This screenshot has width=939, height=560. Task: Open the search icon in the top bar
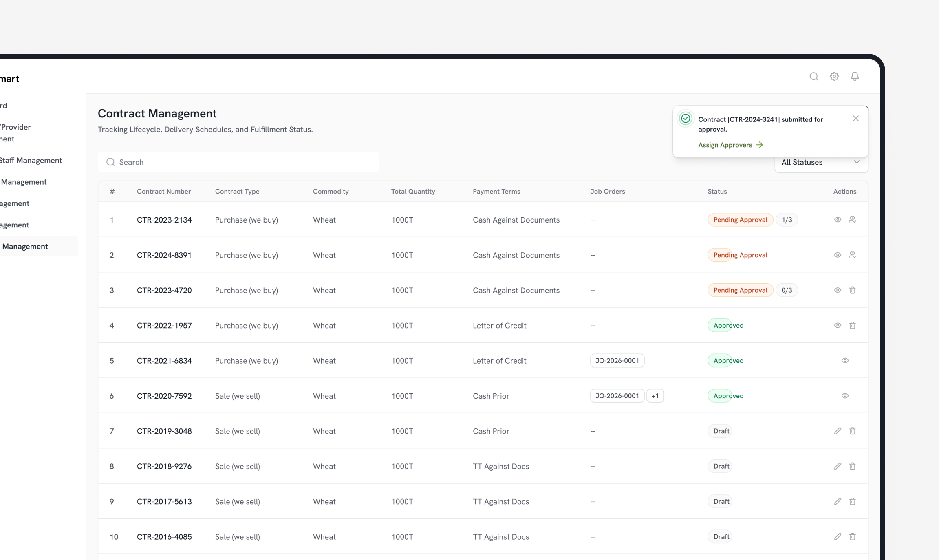click(x=813, y=77)
